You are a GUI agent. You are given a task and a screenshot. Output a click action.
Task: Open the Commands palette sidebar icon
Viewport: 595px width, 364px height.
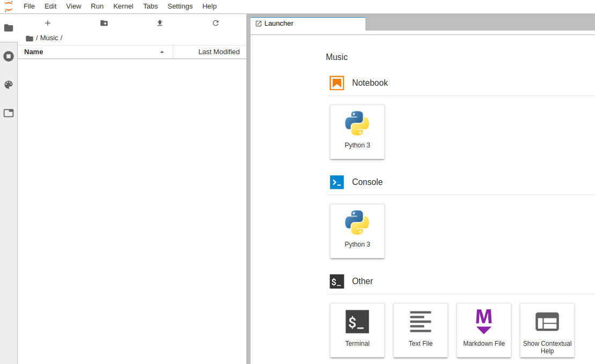9,85
